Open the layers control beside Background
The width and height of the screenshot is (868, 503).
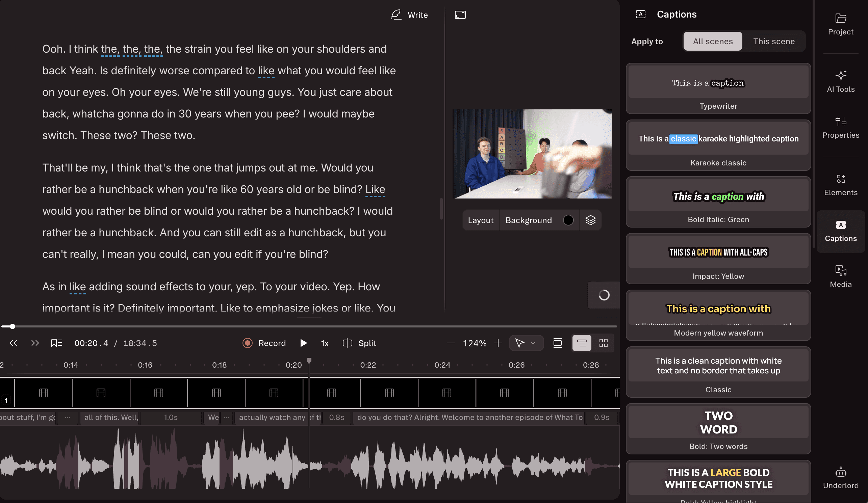point(590,220)
